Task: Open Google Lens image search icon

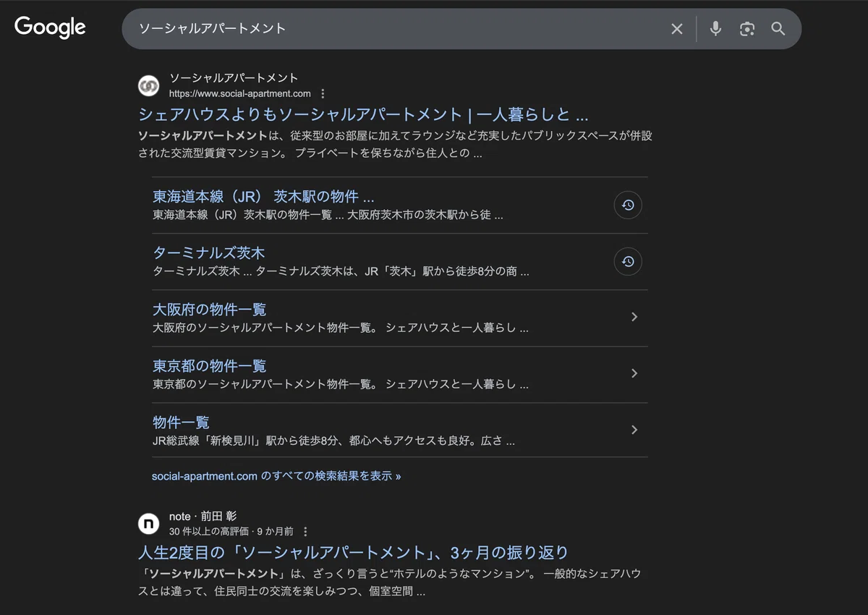Action: 747,29
